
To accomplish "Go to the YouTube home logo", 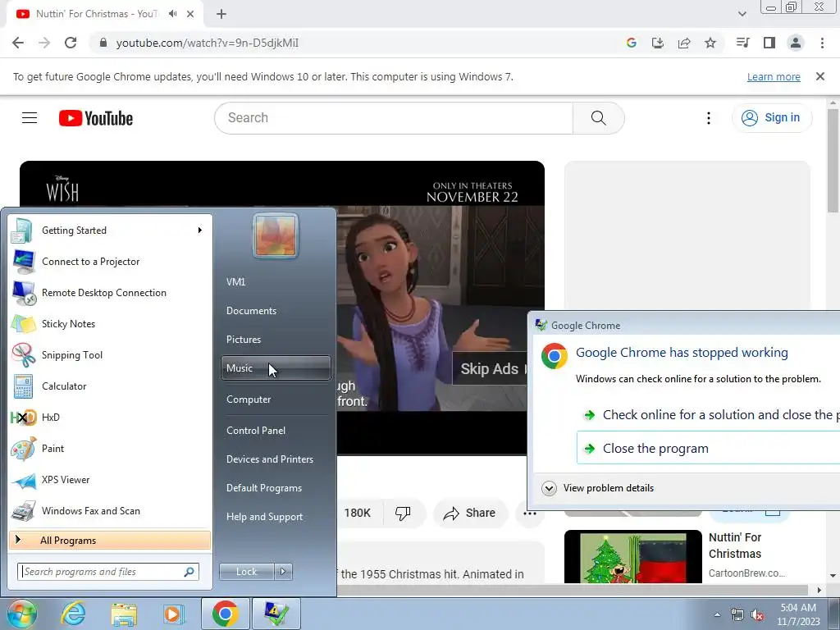I will 96,118.
